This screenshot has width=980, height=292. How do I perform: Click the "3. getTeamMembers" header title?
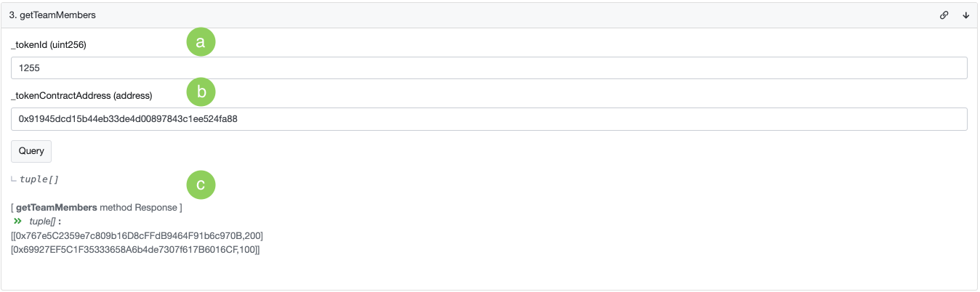pyautogui.click(x=52, y=15)
